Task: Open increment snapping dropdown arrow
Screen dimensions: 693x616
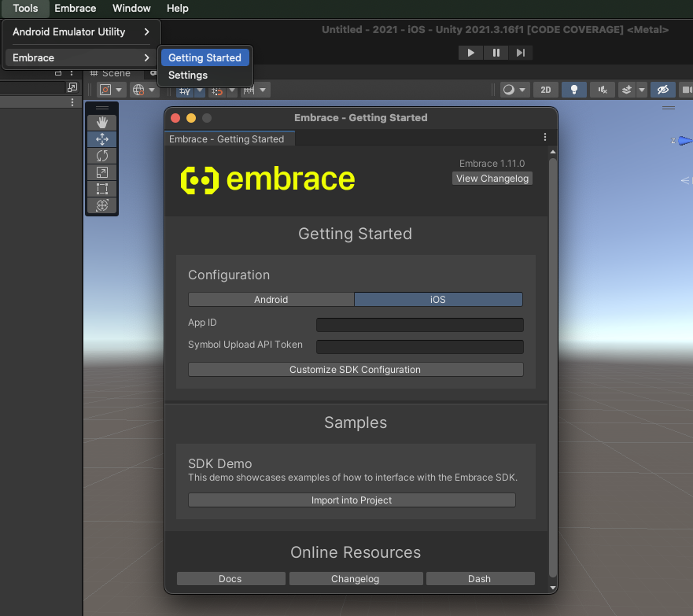Action: coord(263,90)
